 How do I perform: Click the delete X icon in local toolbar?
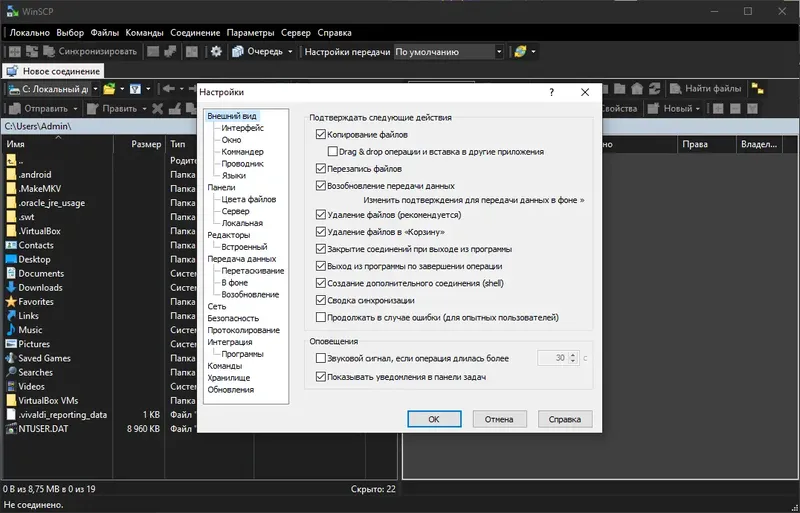[158, 108]
